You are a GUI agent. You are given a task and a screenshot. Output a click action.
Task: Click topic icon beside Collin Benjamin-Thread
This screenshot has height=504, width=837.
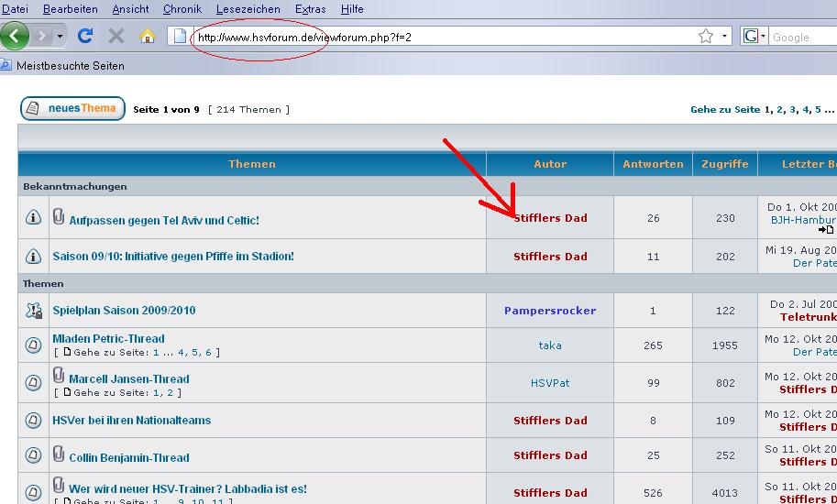[33, 455]
